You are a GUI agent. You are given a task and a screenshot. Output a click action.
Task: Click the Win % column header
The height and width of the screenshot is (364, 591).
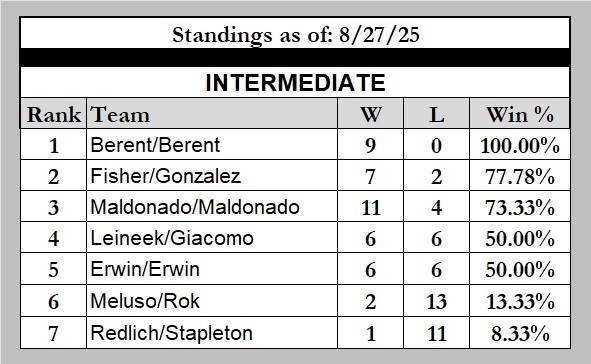(x=520, y=114)
